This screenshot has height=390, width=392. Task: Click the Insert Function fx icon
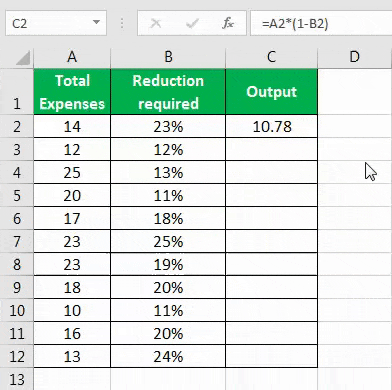point(228,23)
